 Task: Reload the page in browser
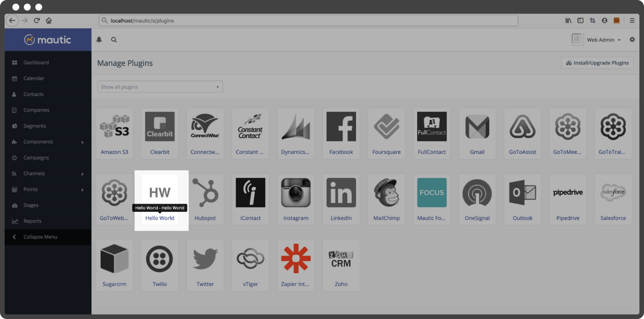pos(37,21)
